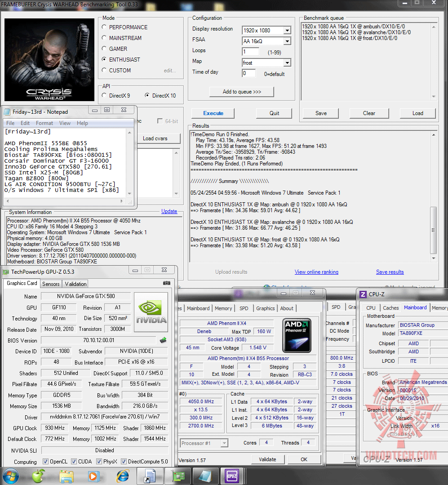Open Notepad View menu
This screenshot has height=485, width=448.
(65, 123)
